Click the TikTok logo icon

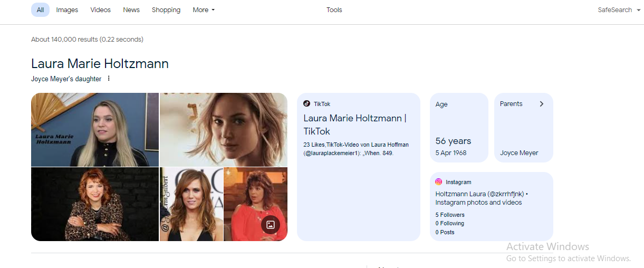point(307,104)
